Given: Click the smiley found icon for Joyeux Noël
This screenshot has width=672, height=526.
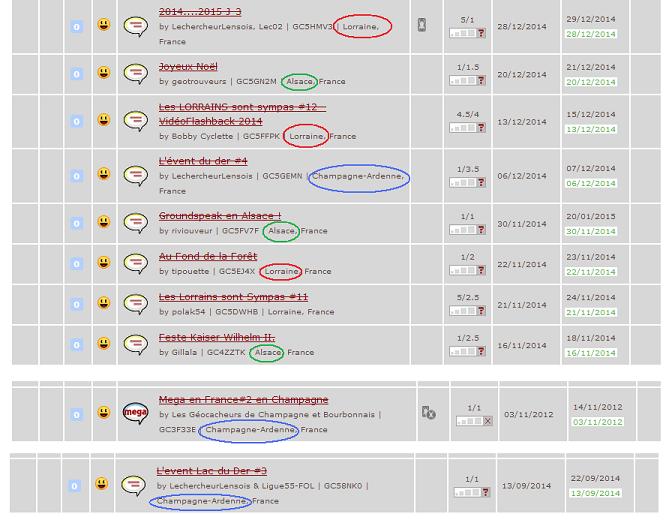Looking at the screenshot, I should point(104,73).
